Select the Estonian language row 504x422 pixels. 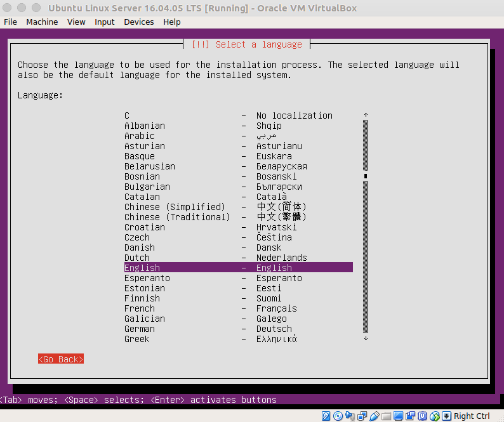point(238,288)
